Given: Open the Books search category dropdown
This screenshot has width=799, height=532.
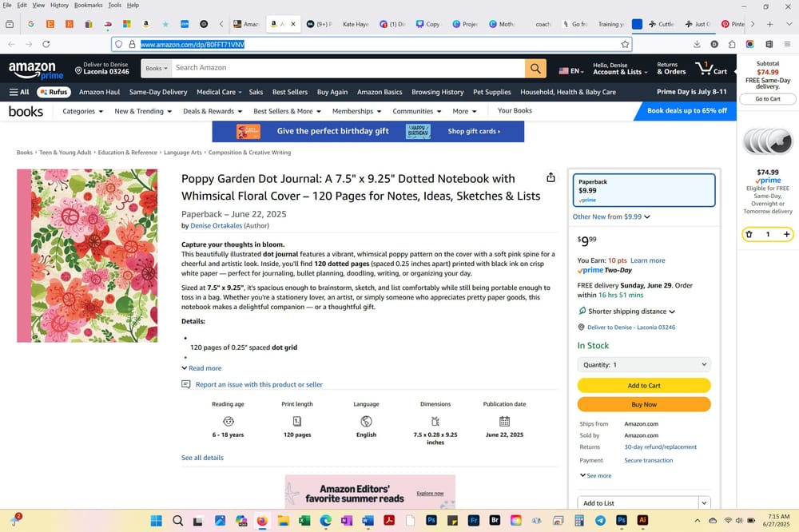Looking at the screenshot, I should click(157, 68).
